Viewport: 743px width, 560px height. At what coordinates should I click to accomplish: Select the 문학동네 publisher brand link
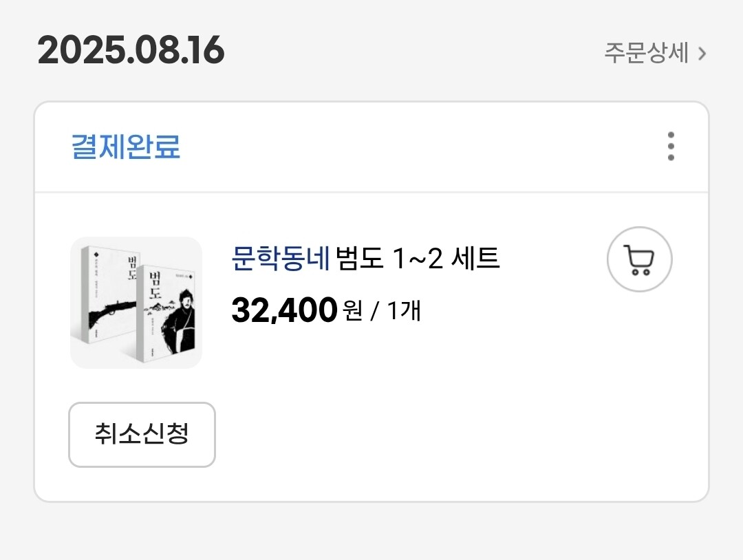(x=281, y=258)
